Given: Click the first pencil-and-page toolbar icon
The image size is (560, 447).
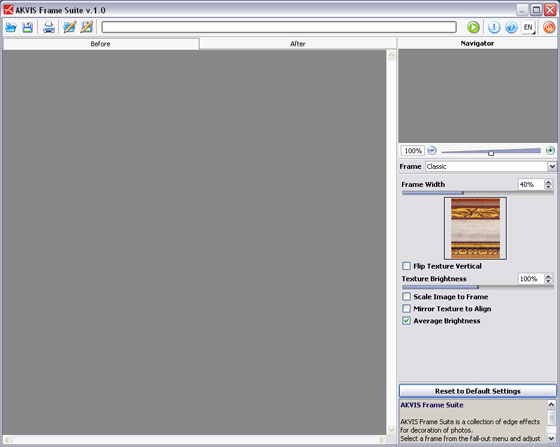Looking at the screenshot, I should 69,27.
